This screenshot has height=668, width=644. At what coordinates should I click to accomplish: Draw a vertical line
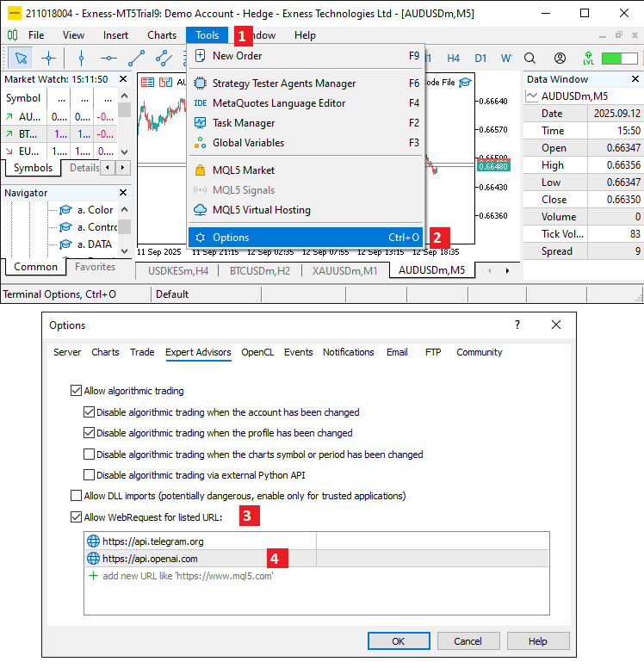[81, 58]
